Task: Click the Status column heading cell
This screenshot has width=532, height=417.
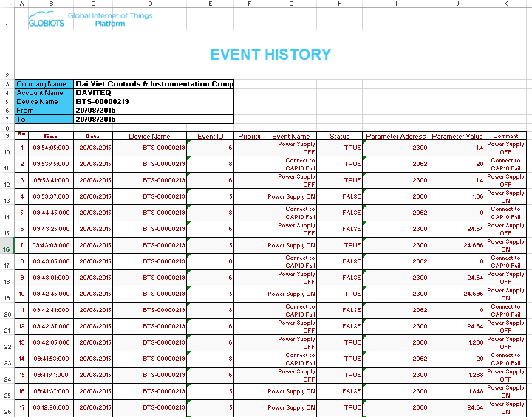Action: [x=340, y=136]
